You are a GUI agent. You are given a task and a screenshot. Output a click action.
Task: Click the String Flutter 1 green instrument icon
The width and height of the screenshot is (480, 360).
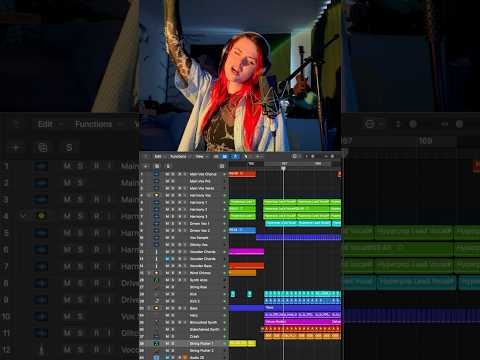[x=156, y=343]
